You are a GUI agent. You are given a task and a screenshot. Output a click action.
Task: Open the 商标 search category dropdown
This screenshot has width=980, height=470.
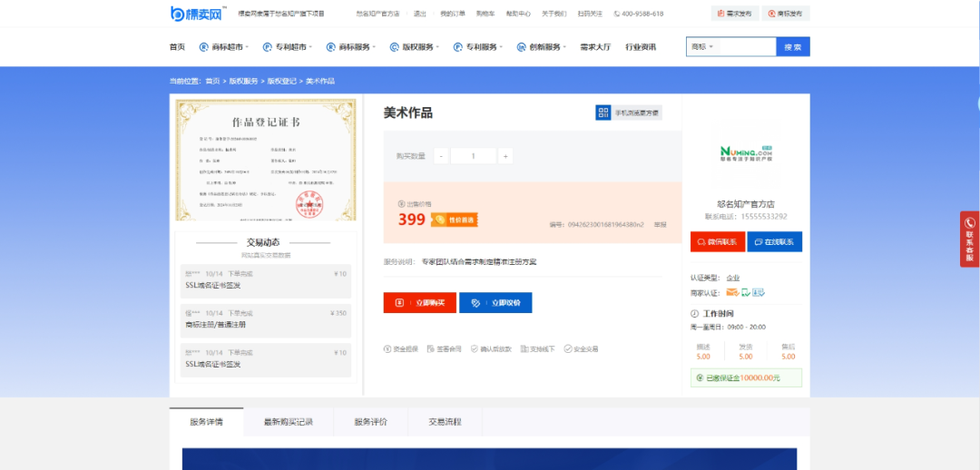[703, 47]
